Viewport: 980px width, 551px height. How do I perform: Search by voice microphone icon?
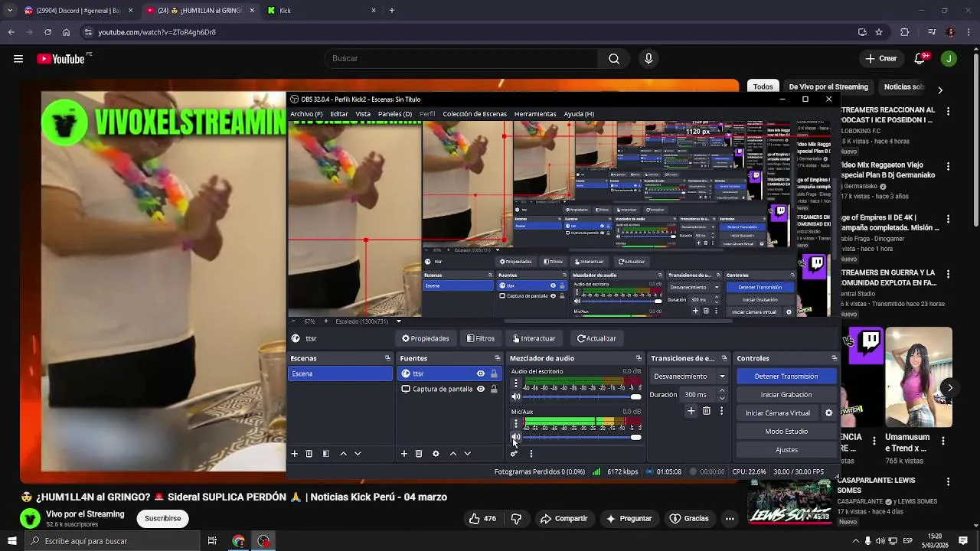point(648,58)
